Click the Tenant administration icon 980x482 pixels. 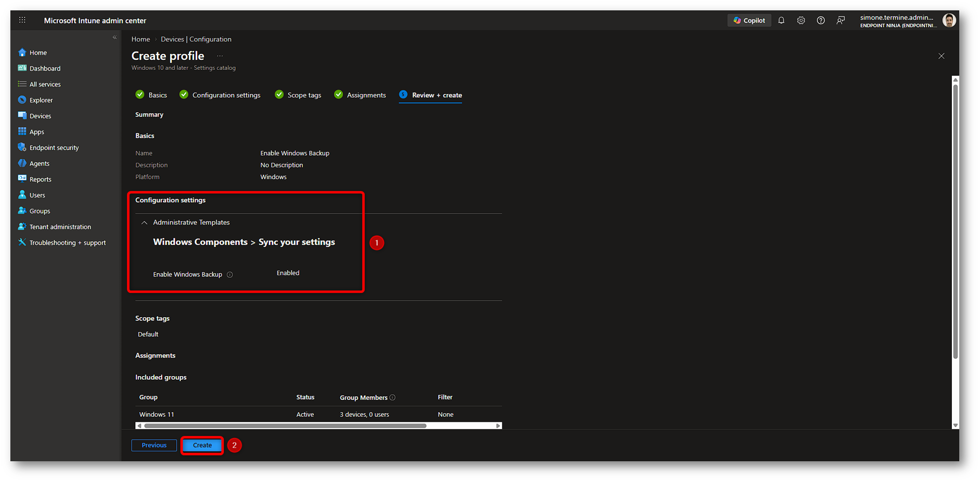22,226
